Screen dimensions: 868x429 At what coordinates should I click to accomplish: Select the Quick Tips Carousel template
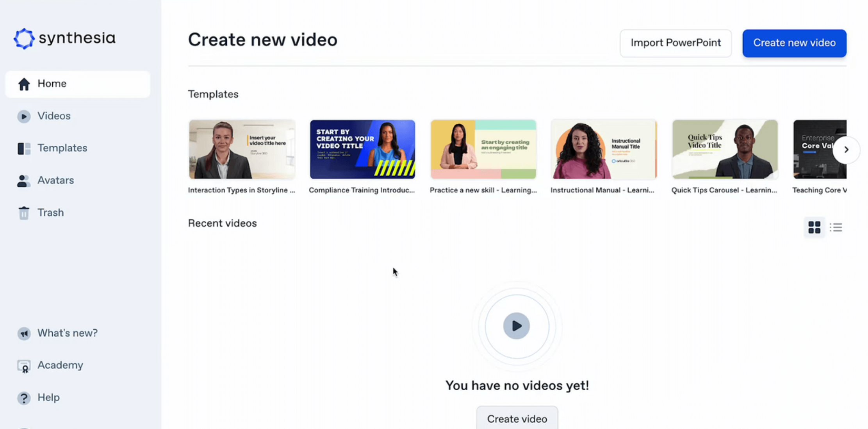[x=725, y=149]
